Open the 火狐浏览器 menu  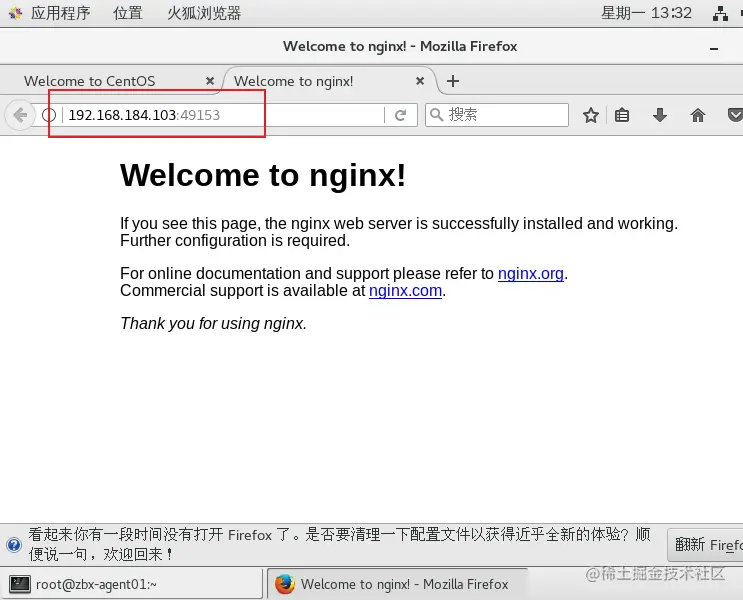pos(204,13)
